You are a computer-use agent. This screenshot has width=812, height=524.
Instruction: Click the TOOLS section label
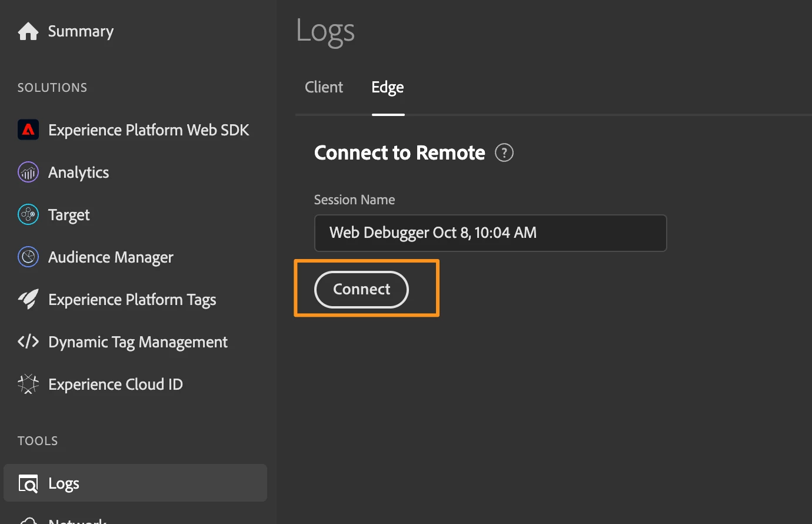[38, 441]
